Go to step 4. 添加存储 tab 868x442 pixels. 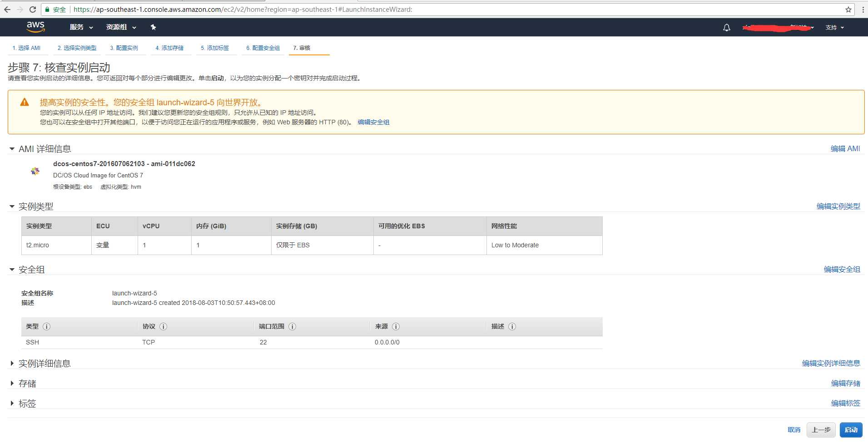[169, 48]
